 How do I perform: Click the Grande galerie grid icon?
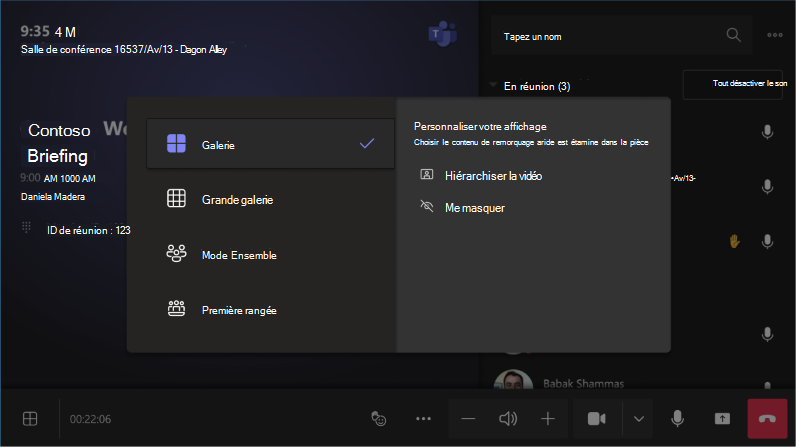(176, 198)
